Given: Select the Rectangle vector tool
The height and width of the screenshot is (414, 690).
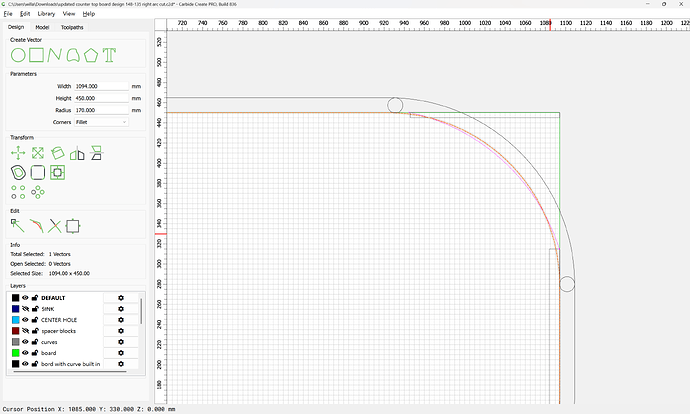Looking at the screenshot, I should coord(36,54).
